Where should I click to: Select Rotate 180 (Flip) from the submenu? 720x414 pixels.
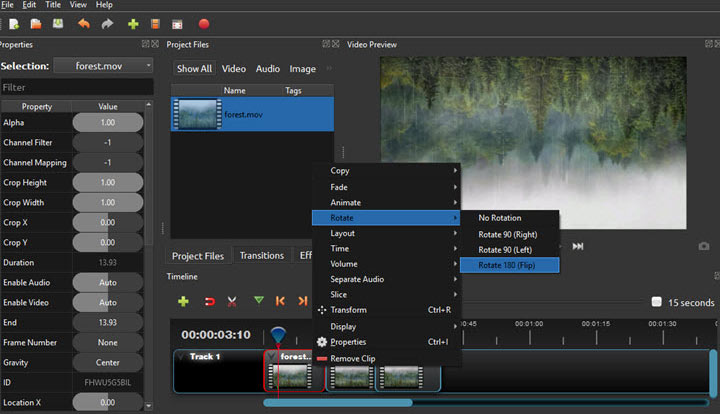coord(509,265)
